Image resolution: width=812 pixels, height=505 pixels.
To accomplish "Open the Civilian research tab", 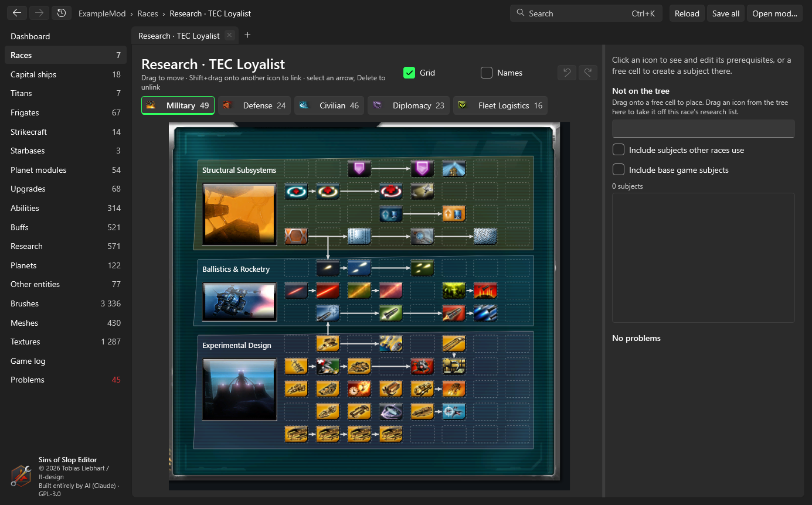I will pos(329,105).
